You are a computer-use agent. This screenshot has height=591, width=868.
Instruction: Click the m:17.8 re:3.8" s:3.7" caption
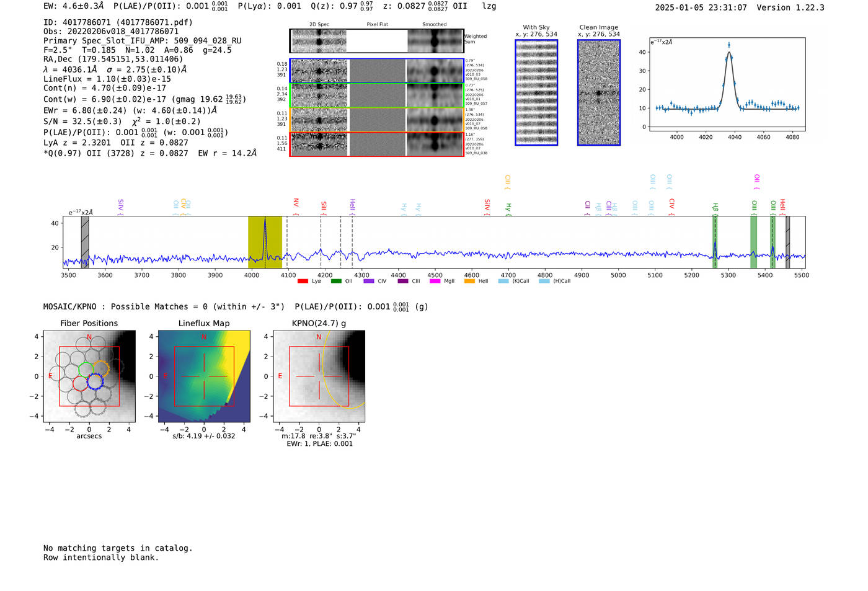(319, 436)
